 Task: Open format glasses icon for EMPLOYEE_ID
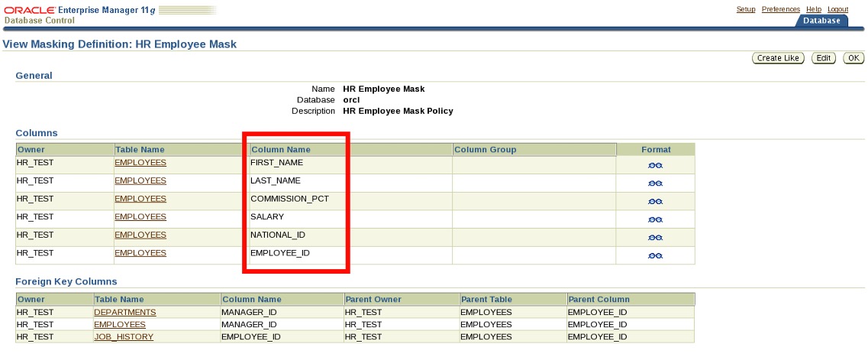656,255
